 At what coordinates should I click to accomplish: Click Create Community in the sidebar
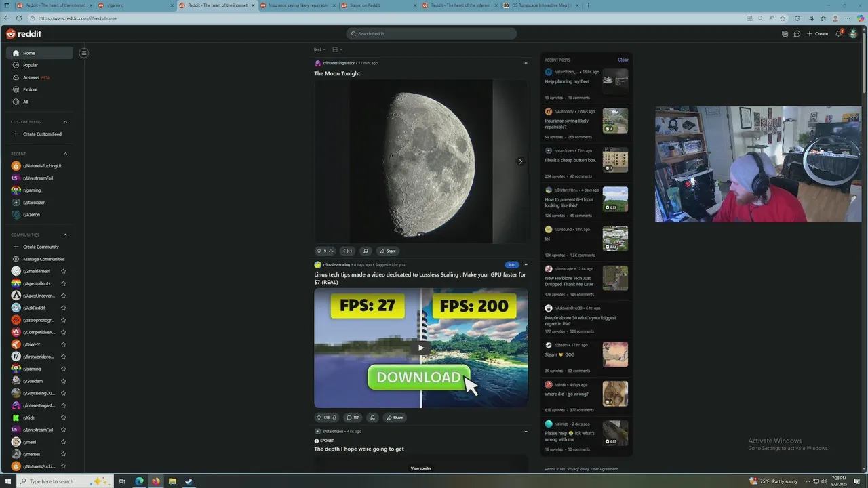39,247
